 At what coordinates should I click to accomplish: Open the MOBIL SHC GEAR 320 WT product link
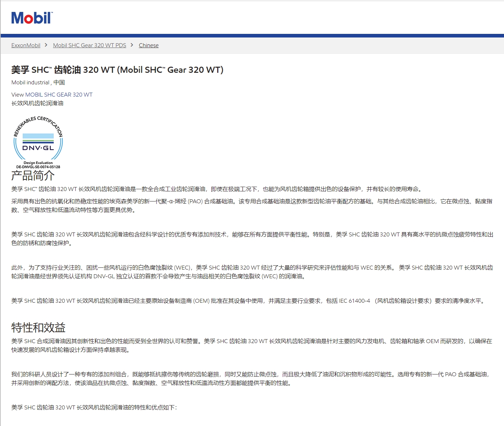pyautogui.click(x=59, y=95)
